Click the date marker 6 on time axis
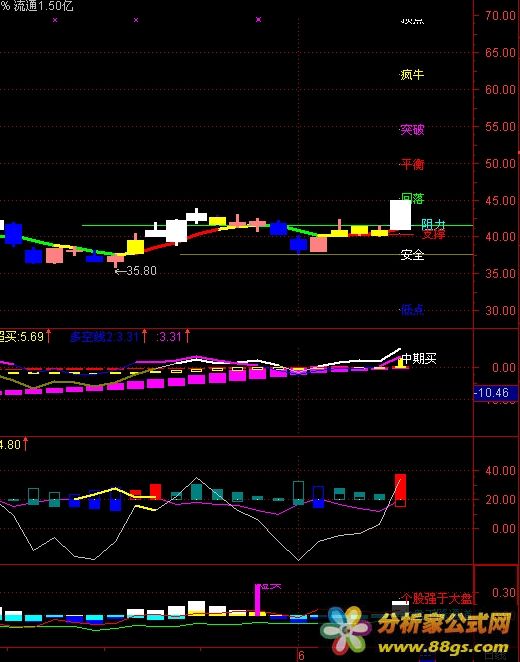 pyautogui.click(x=301, y=655)
